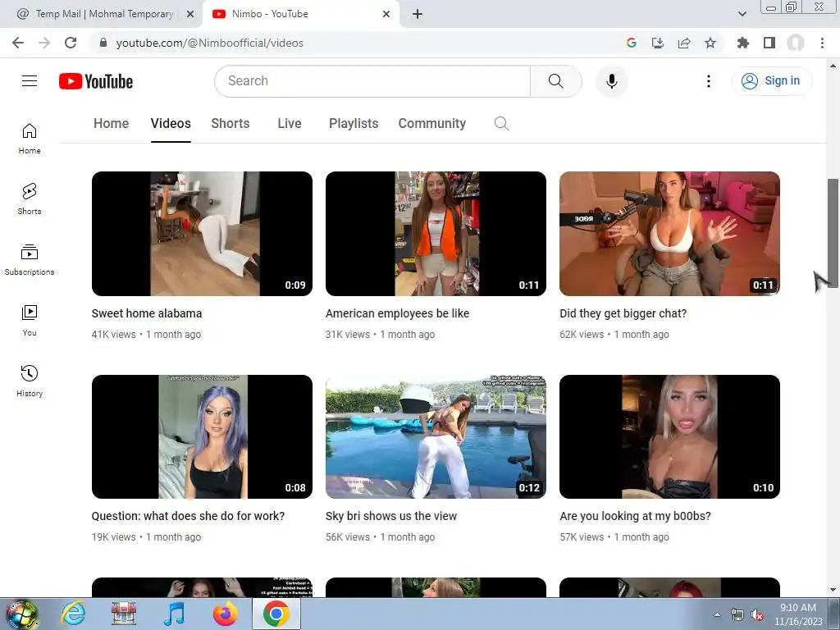Open the channel Community tab

point(431,124)
